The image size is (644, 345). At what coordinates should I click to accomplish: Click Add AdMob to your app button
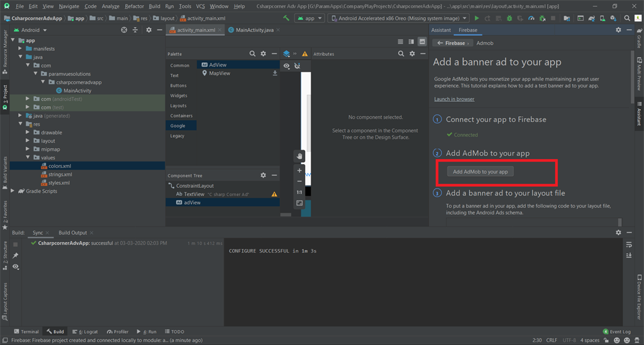click(480, 172)
